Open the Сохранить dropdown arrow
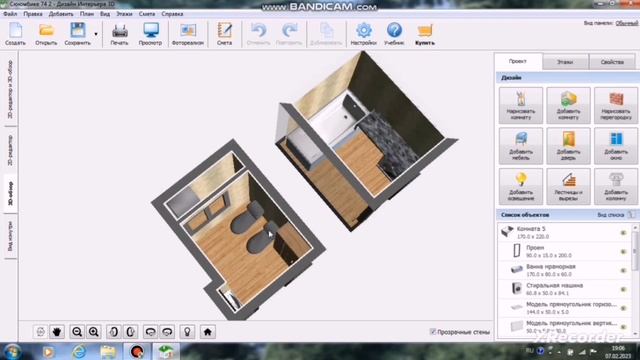 click(96, 34)
